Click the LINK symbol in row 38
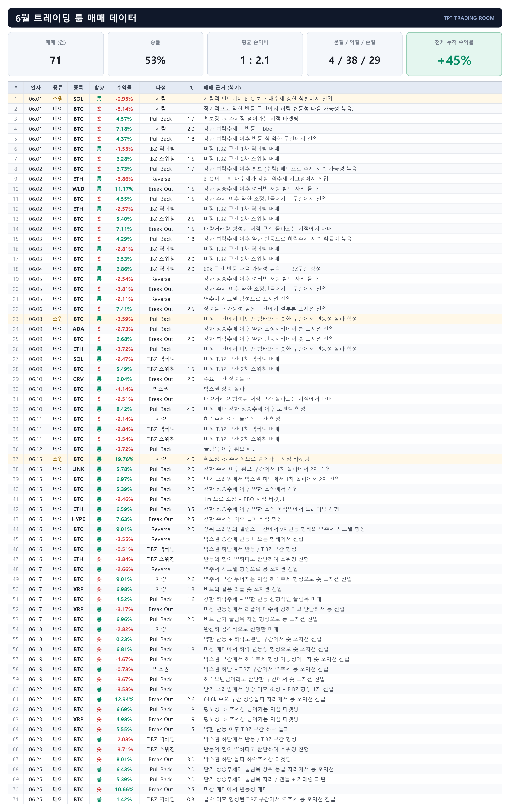 pos(78,469)
